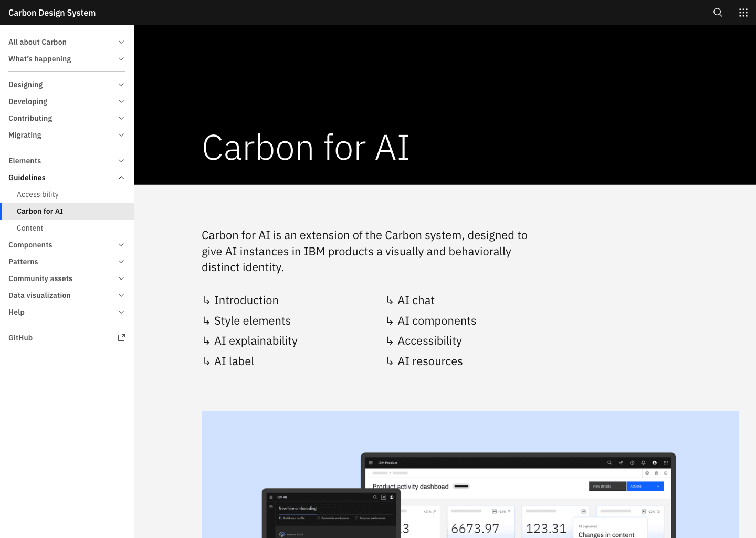Switch to the Content page in Guidelines
Image resolution: width=756 pixels, height=538 pixels.
pos(30,228)
